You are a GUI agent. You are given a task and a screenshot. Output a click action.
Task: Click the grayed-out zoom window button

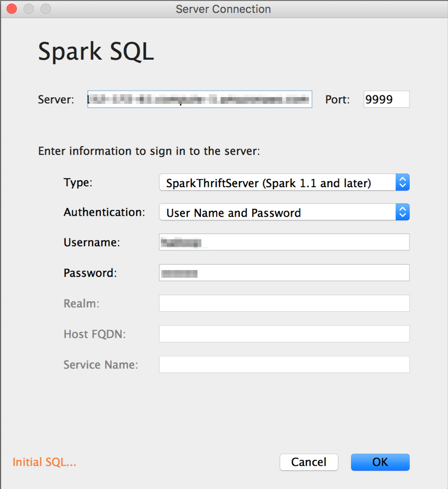tap(45, 9)
